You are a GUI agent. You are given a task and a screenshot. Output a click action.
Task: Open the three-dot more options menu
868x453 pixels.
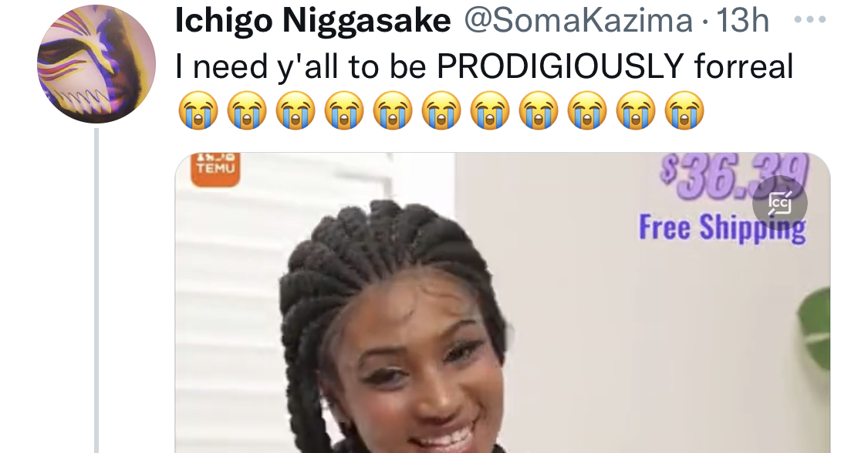(810, 20)
